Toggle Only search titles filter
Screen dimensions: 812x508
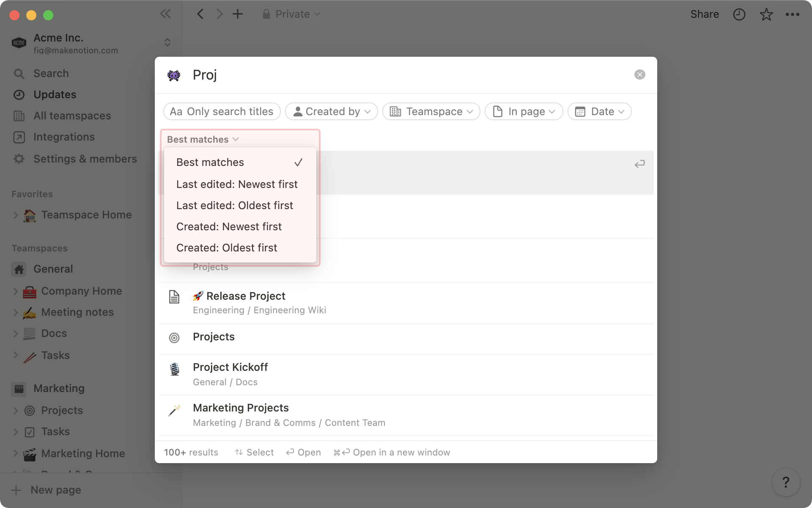pyautogui.click(x=222, y=111)
